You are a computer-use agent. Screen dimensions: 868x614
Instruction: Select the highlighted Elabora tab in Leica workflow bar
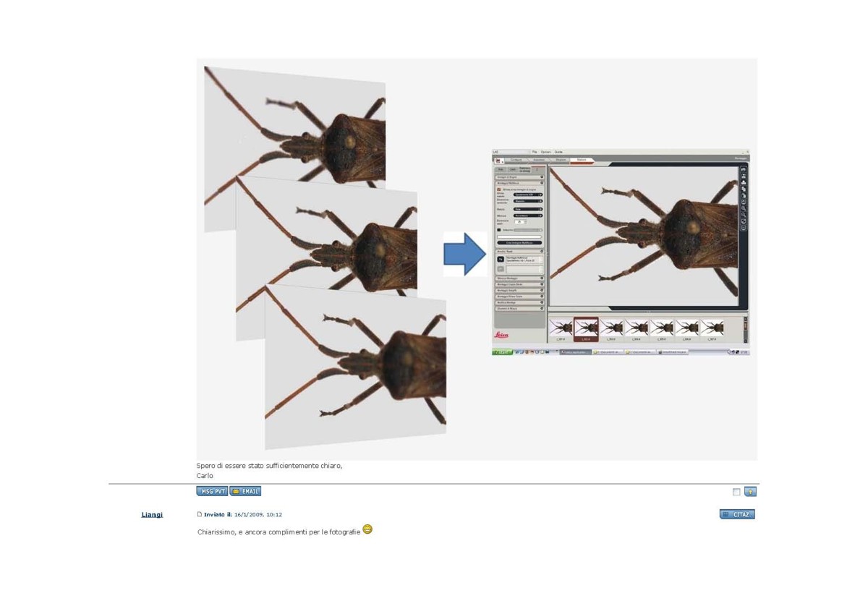coord(581,159)
